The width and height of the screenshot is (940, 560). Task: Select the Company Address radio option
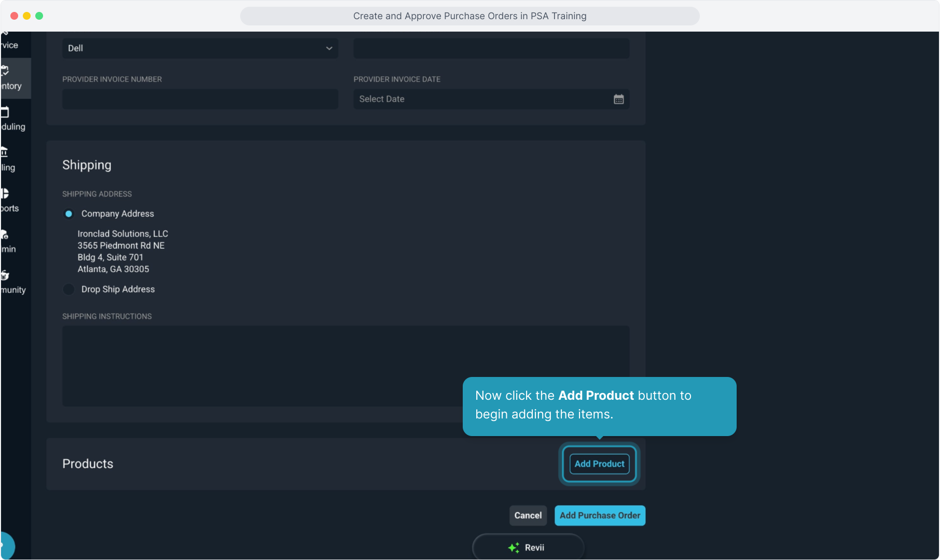(68, 214)
